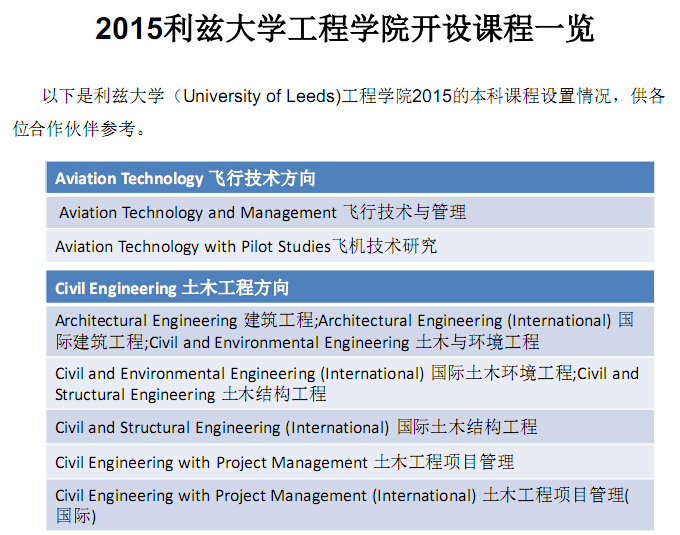Screen dimensions: 680x535
Task: Click Civil and Environmental Engineering (International) text
Action: point(240,374)
